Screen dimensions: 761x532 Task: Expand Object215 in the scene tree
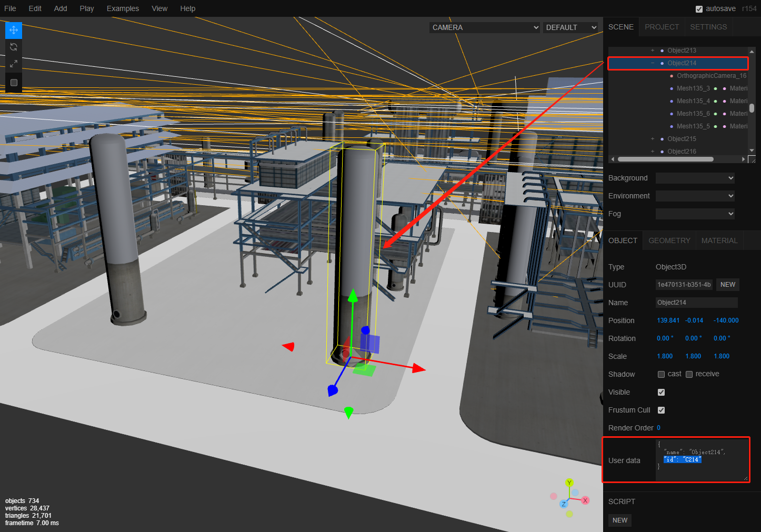[x=653, y=139]
